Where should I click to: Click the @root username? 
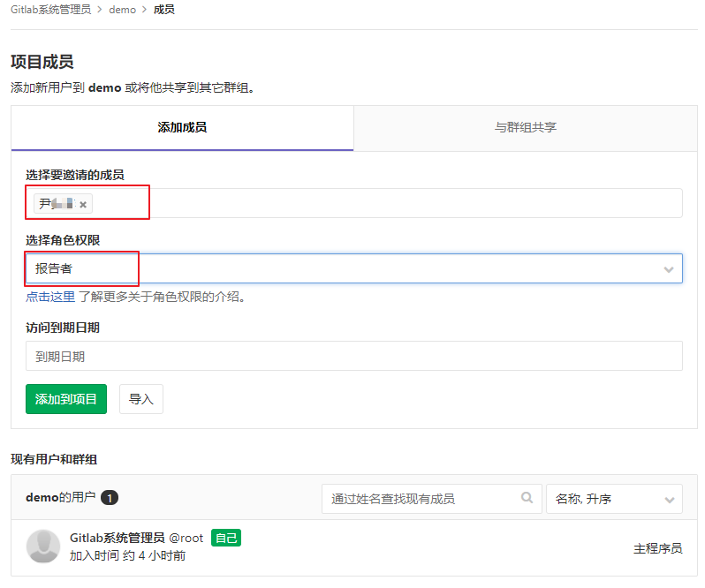coord(186,538)
